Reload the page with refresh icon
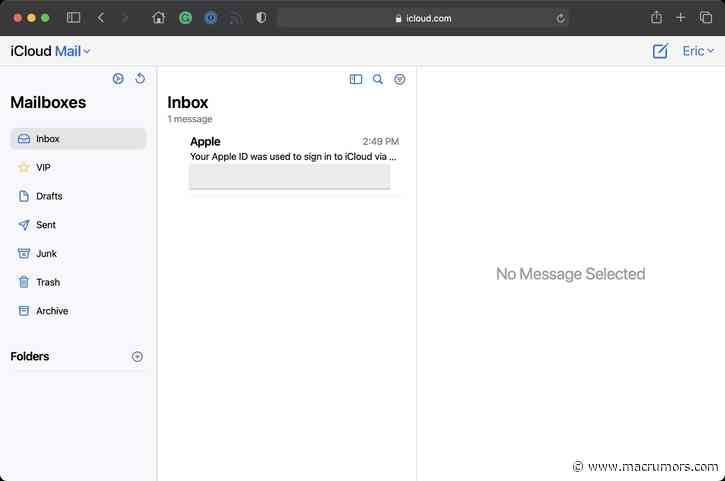The width and height of the screenshot is (725, 481). (x=561, y=18)
